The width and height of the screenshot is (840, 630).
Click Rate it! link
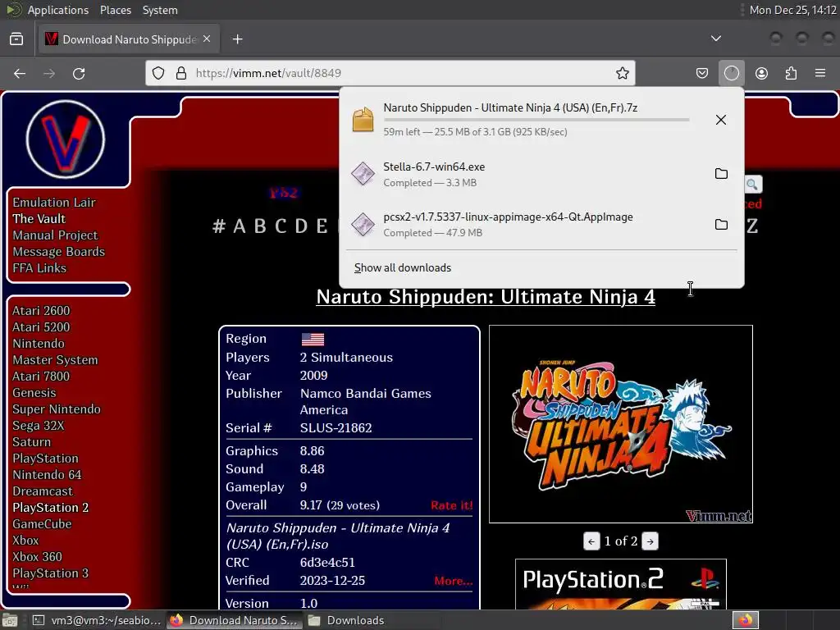452,505
